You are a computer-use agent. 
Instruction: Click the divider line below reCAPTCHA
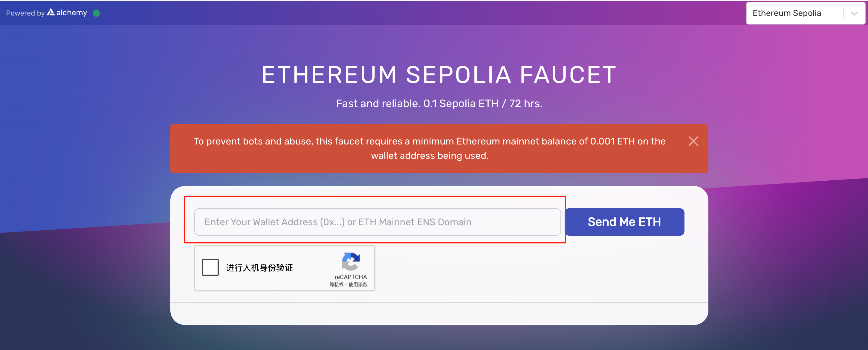[439, 302]
